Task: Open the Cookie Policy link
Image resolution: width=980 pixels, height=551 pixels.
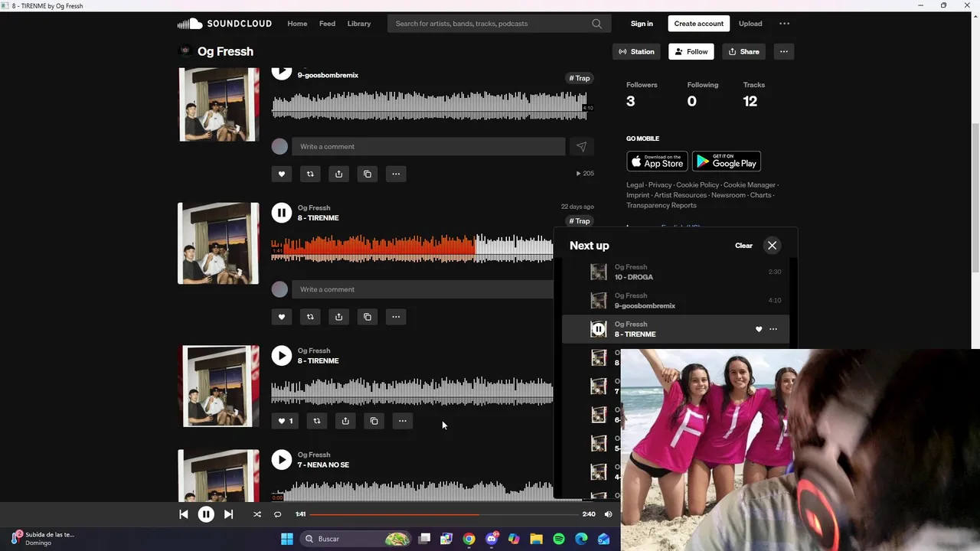Action: [x=697, y=184]
